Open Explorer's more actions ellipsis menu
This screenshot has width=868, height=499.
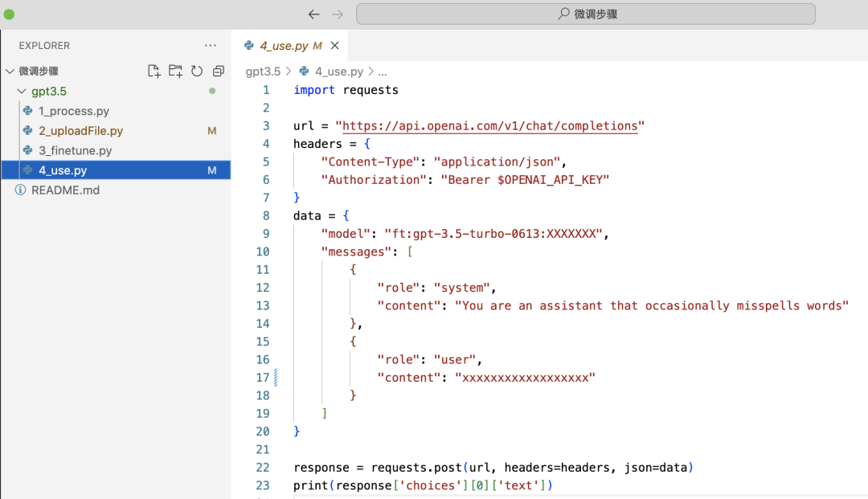click(211, 45)
